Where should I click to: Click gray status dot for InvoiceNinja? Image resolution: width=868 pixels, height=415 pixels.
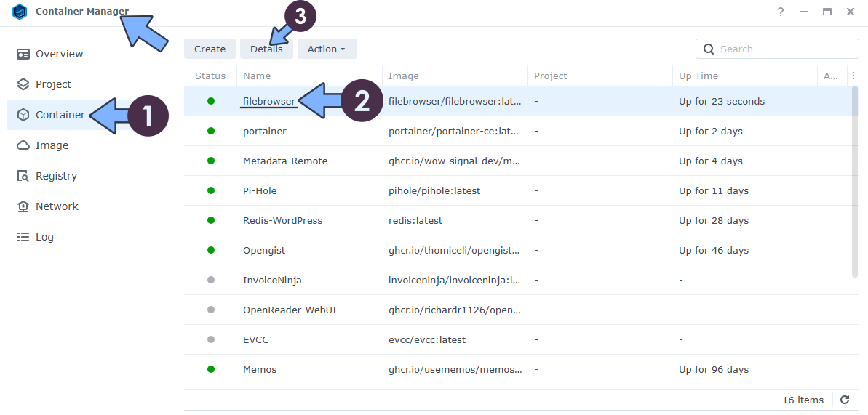[x=211, y=280]
